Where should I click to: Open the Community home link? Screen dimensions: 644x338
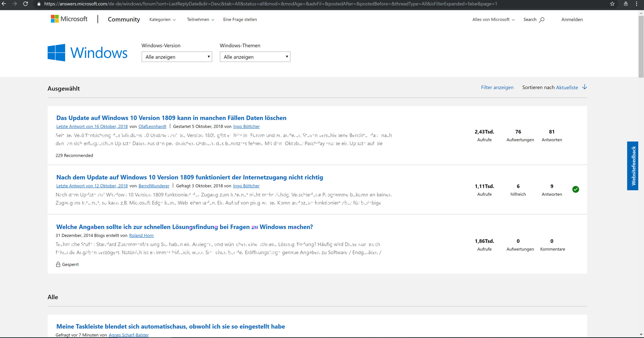coord(124,19)
